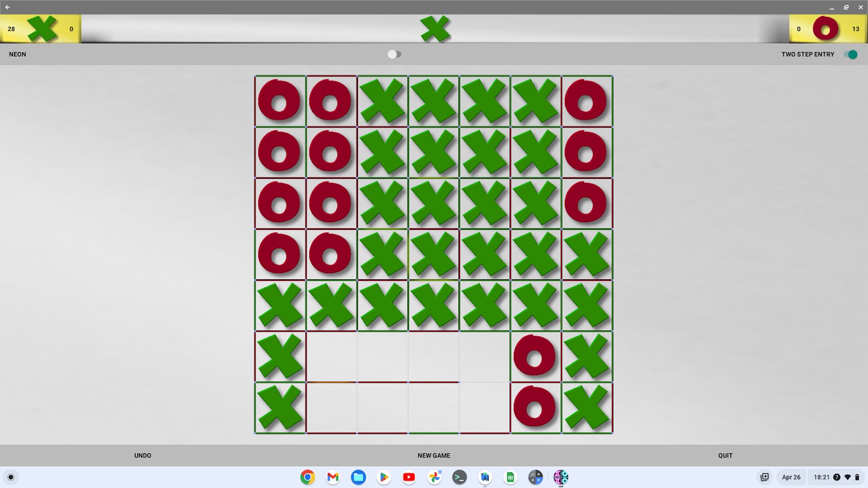Screen dimensions: 868x488
Task: Disable the Two Step Entry switch
Action: click(x=850, y=54)
